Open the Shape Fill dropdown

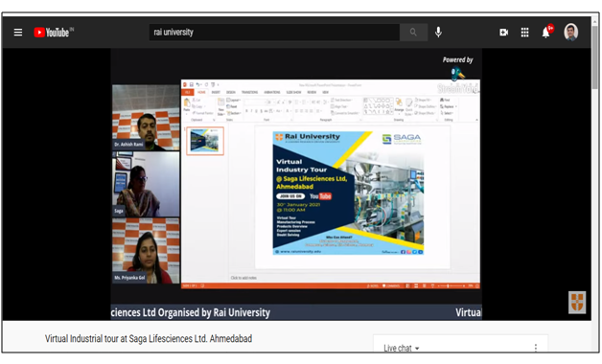click(x=423, y=101)
